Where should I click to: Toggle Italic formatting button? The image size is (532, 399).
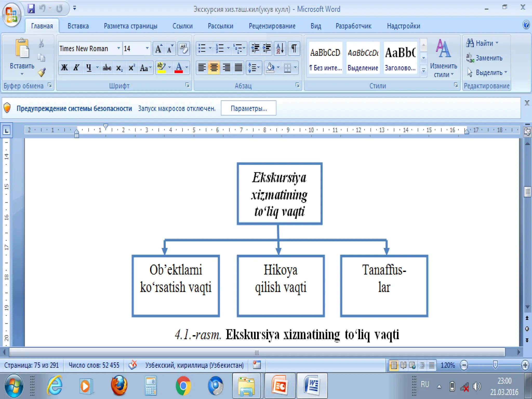pyautogui.click(x=76, y=68)
